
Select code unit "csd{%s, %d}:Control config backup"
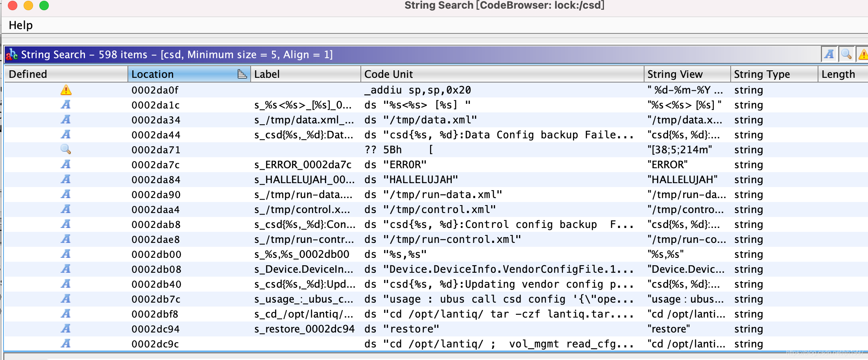(x=499, y=224)
